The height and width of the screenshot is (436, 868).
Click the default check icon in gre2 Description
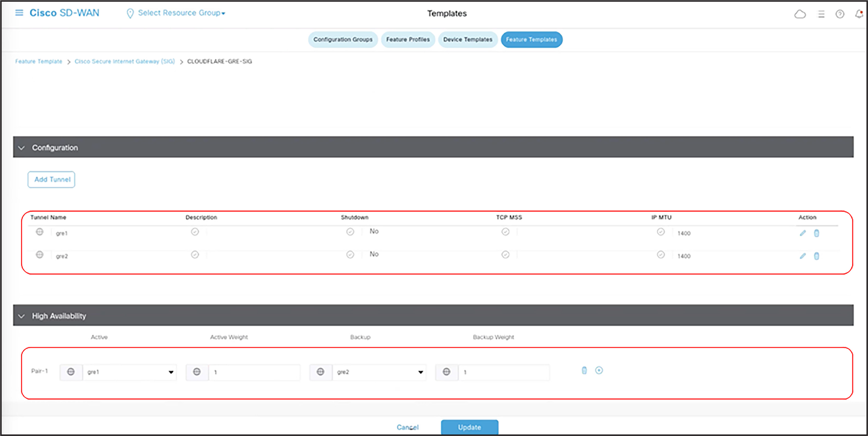pos(195,255)
